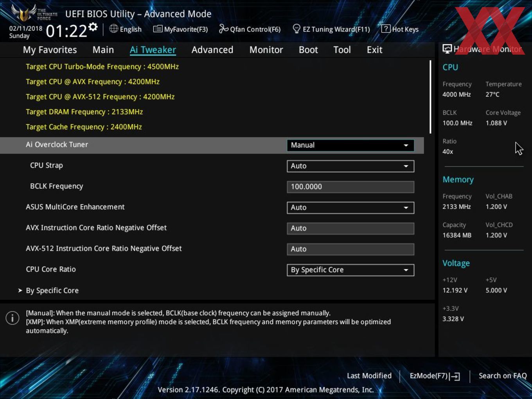Click the +12V value 12.192 V
The width and height of the screenshot is (532, 399).
[455, 290]
